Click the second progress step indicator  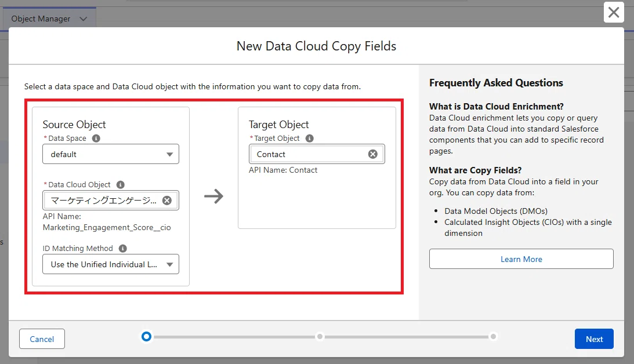320,337
